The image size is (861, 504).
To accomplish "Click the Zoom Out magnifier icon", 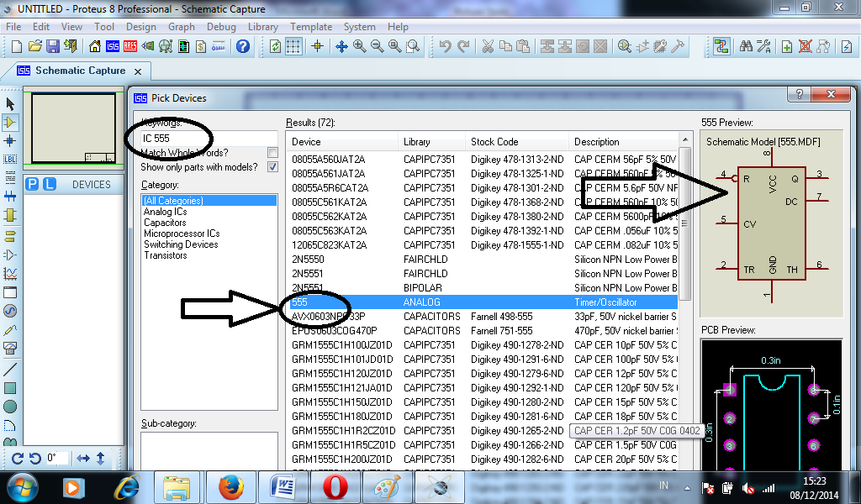I will [x=378, y=46].
